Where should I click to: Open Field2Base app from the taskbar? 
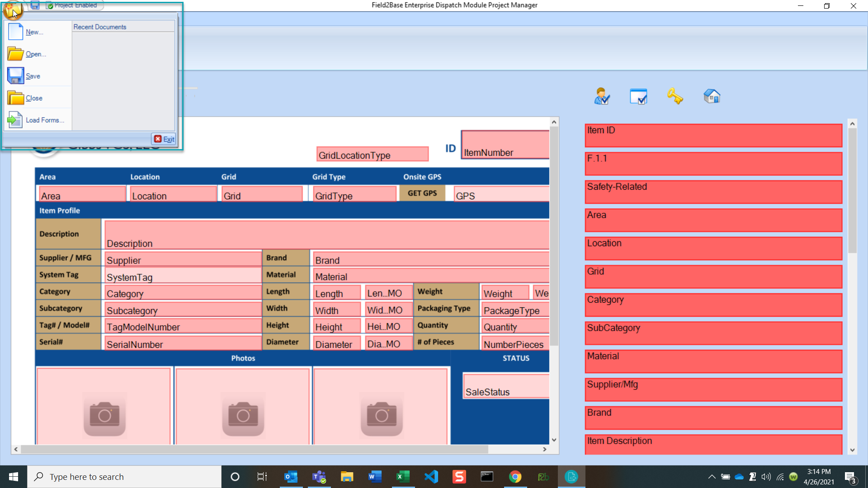tap(543, 477)
